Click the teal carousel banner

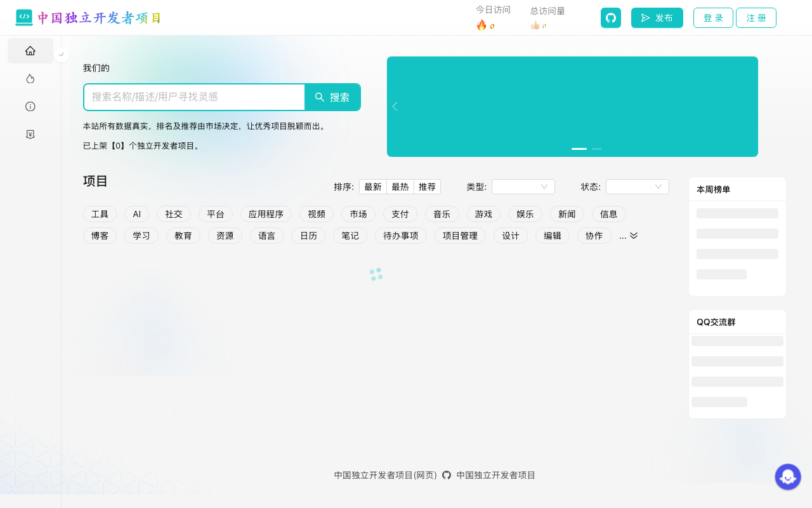click(572, 107)
